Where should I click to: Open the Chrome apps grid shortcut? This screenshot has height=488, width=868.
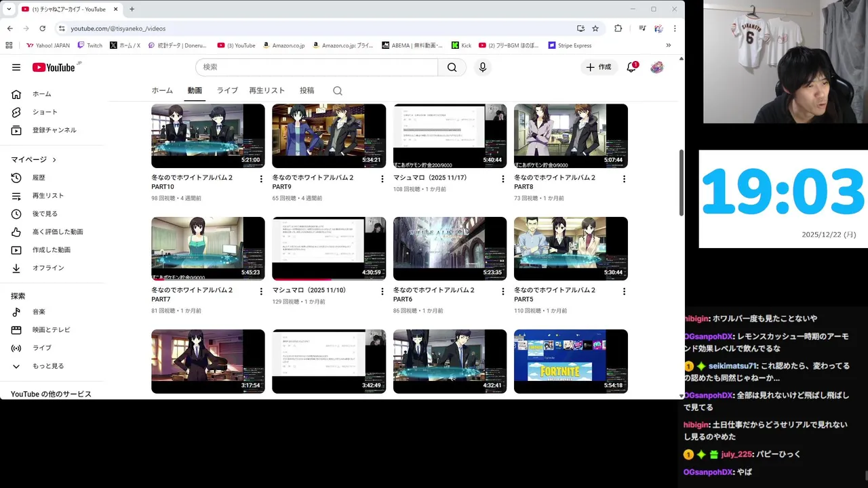9,45
